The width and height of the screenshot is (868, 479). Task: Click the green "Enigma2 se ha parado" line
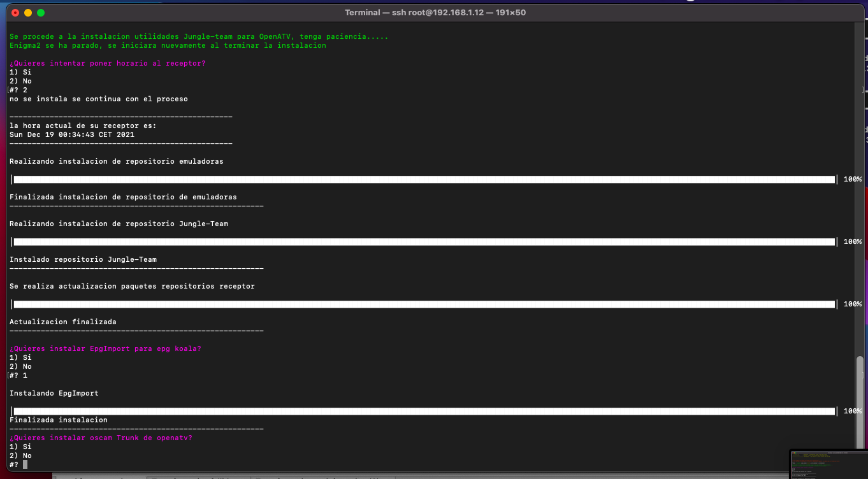click(168, 45)
